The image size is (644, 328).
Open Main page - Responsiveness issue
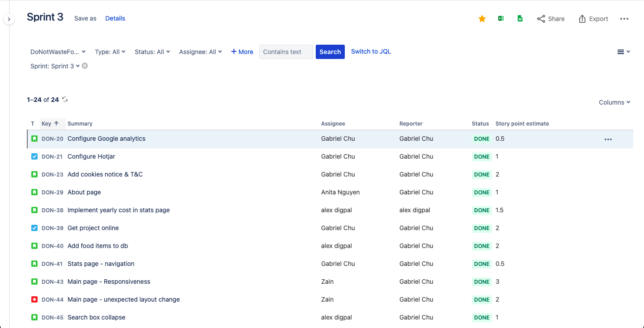coord(109,282)
